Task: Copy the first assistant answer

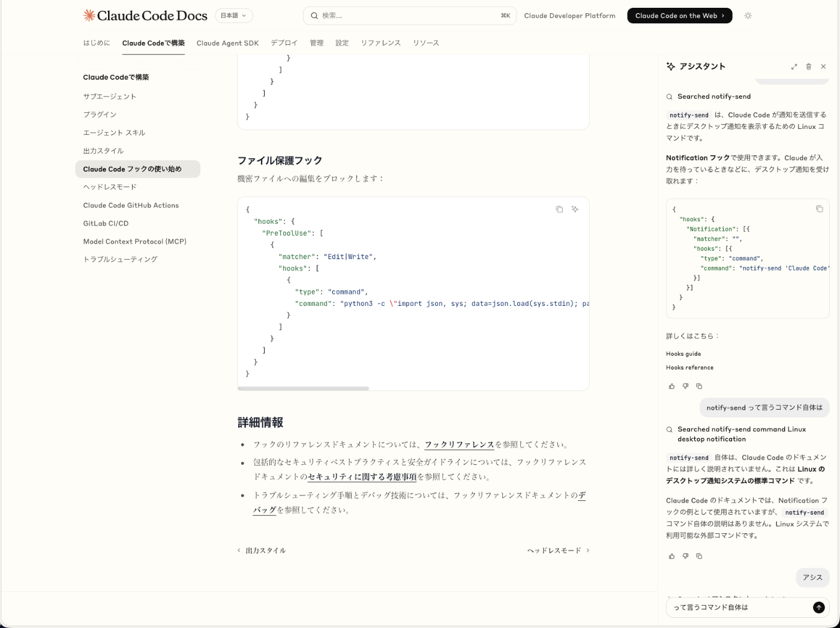Action: coord(699,386)
